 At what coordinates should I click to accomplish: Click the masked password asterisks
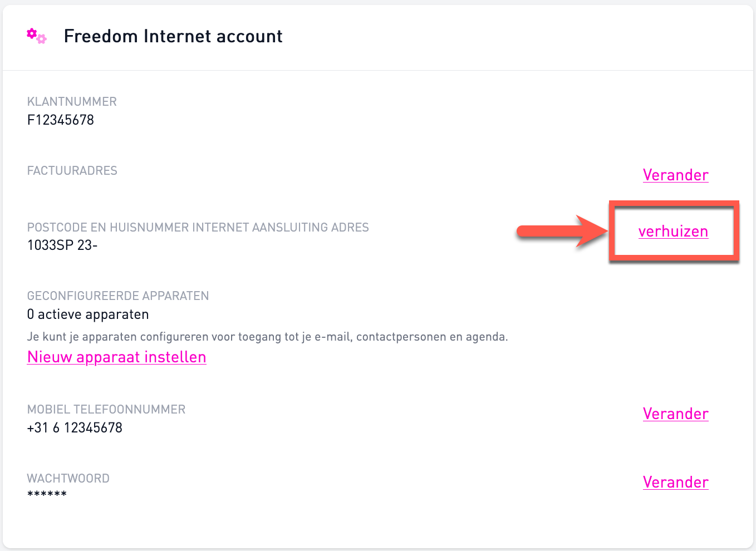[47, 494]
